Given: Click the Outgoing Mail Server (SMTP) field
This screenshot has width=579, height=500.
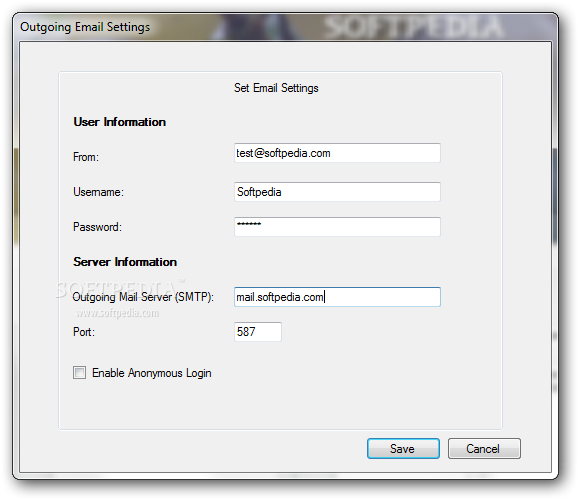Looking at the screenshot, I should coord(337,297).
